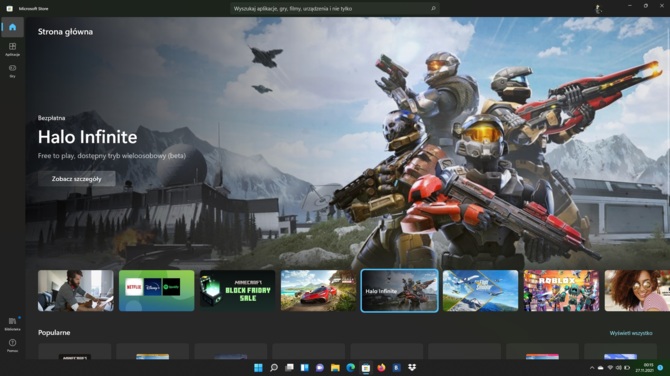Open the Aplikacje section in sidebar
The width and height of the screenshot is (670, 376).
pyautogui.click(x=12, y=49)
